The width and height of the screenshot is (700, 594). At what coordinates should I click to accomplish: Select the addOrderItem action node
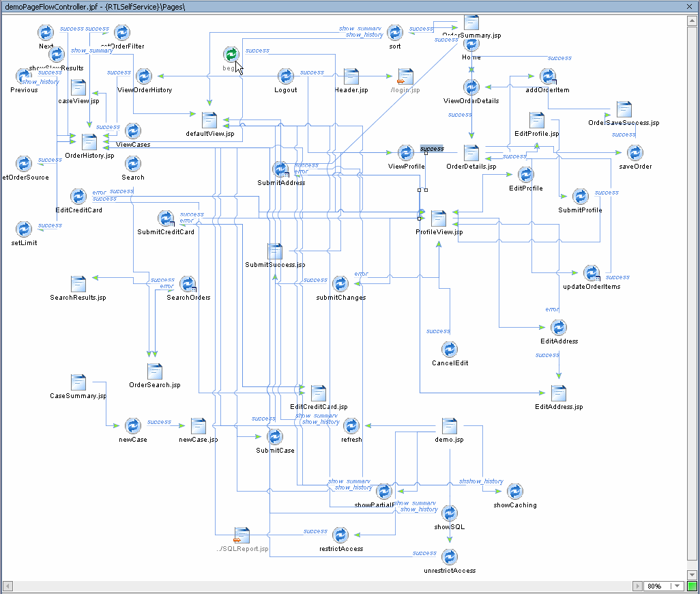tap(548, 76)
